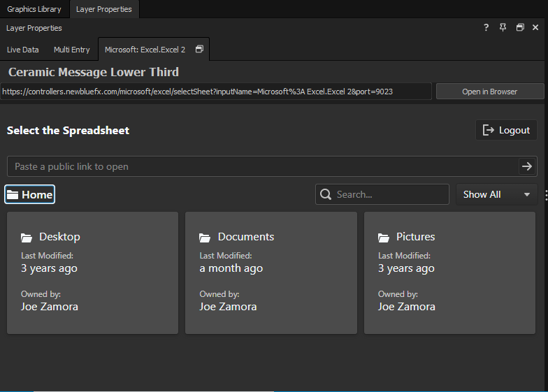Open the Live Data tab
The height and width of the screenshot is (392, 548).
pyautogui.click(x=22, y=50)
